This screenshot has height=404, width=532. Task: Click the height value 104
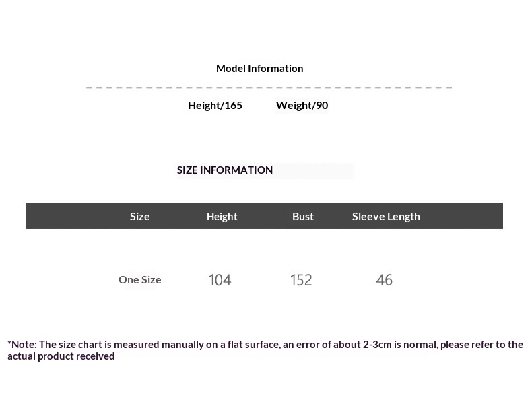[220, 280]
